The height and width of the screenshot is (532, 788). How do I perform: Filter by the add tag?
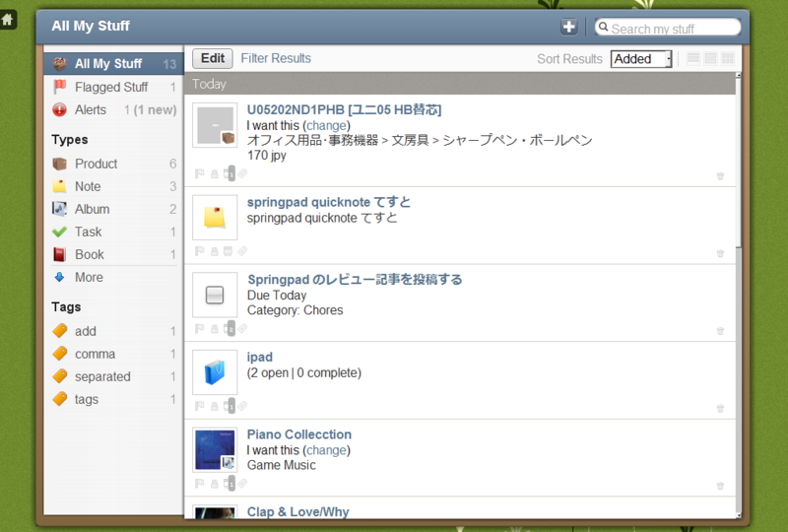[113, 331]
